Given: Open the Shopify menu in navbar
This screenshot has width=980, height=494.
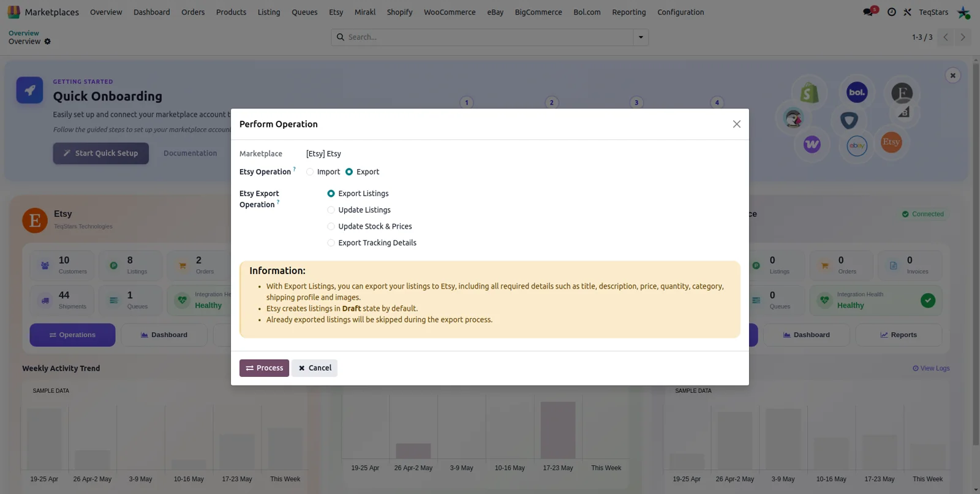Looking at the screenshot, I should coord(400,12).
